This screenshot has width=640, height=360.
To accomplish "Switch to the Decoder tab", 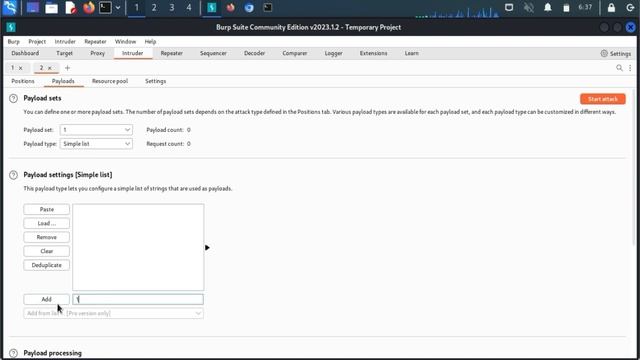I will click(x=254, y=53).
